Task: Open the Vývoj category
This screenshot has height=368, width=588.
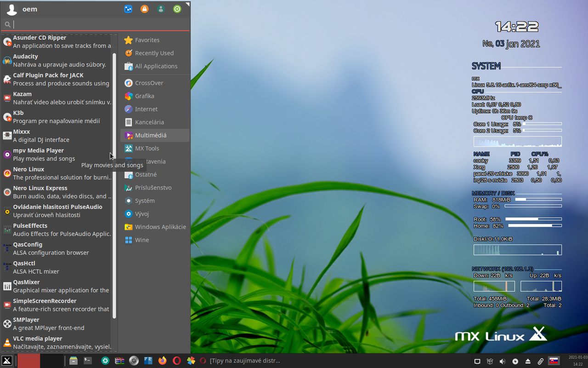Action: (155, 214)
